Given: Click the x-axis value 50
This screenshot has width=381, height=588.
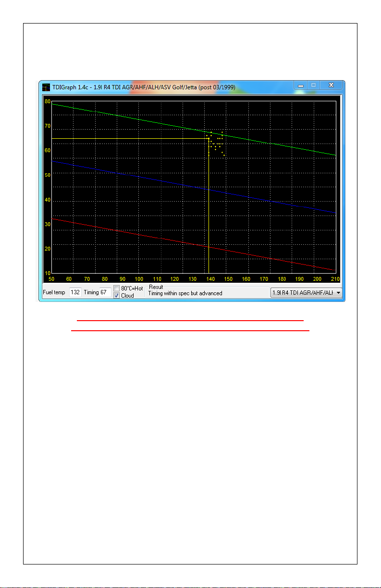Looking at the screenshot, I should 51,279.
